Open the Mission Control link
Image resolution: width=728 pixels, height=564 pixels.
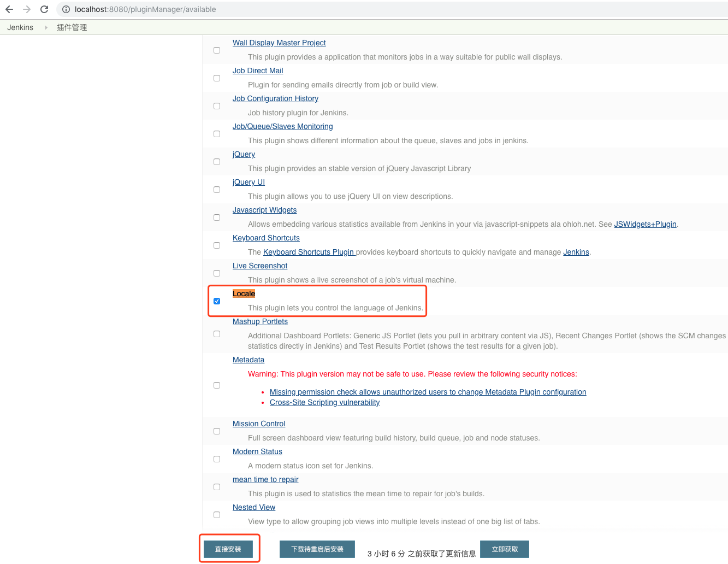point(259,424)
